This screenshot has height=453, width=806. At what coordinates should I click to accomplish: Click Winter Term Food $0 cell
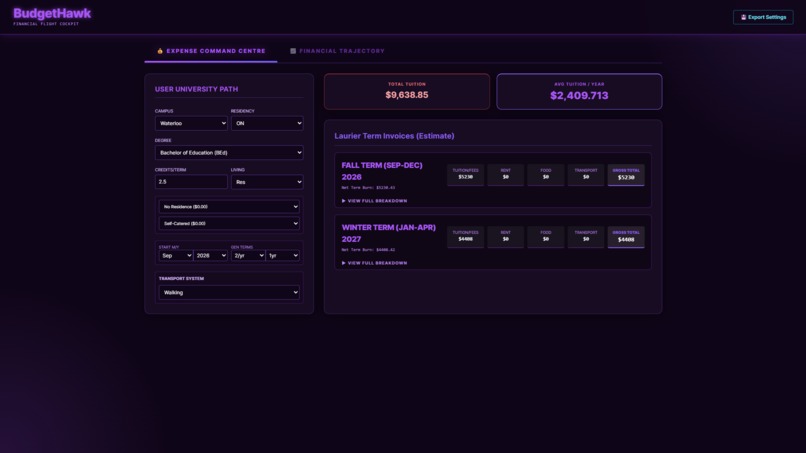(545, 237)
